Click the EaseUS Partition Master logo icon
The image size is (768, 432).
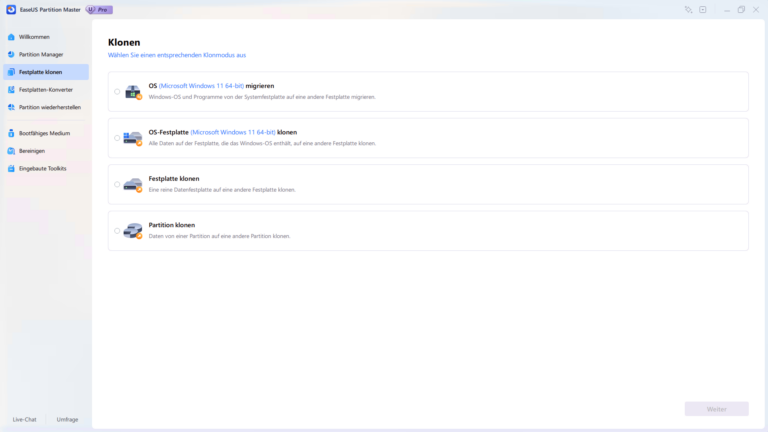(11, 10)
